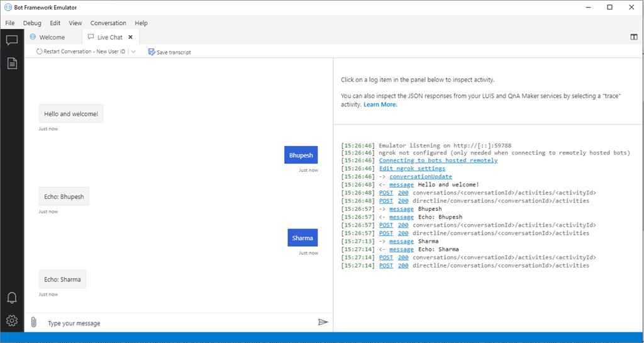Open the View menu
The height and width of the screenshot is (343, 644).
[x=75, y=23]
